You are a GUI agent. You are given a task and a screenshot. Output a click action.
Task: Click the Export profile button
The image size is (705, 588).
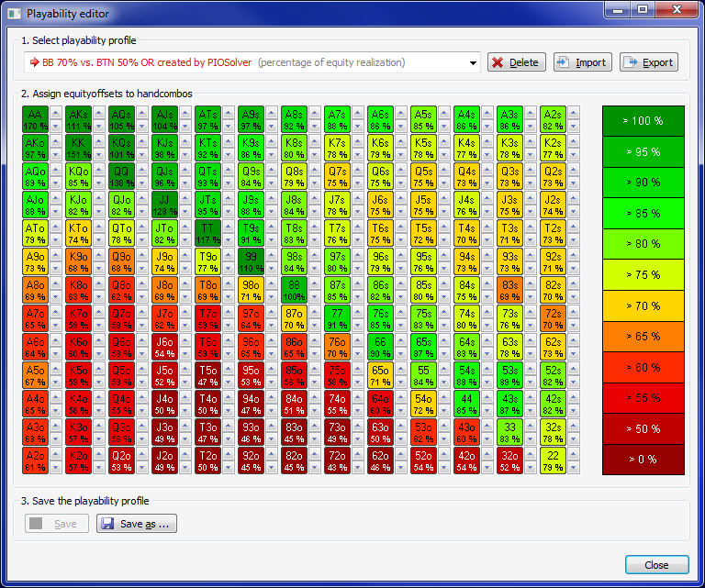point(649,62)
